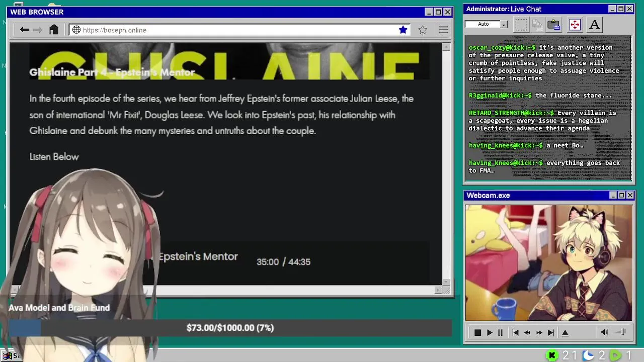Fast-forward using the double-right arrows in Webcam.exe

(539, 333)
